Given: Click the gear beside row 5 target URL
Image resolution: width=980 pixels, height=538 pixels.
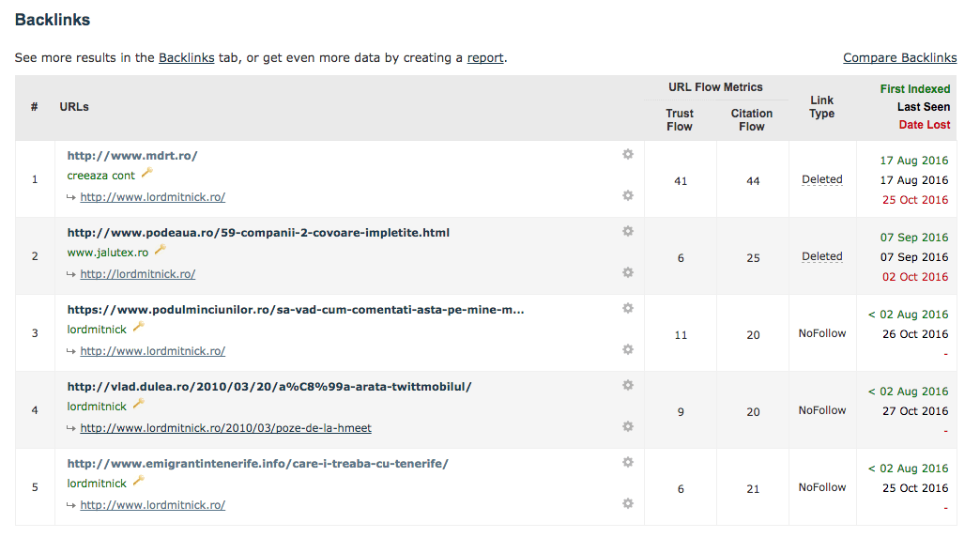Looking at the screenshot, I should point(628,503).
